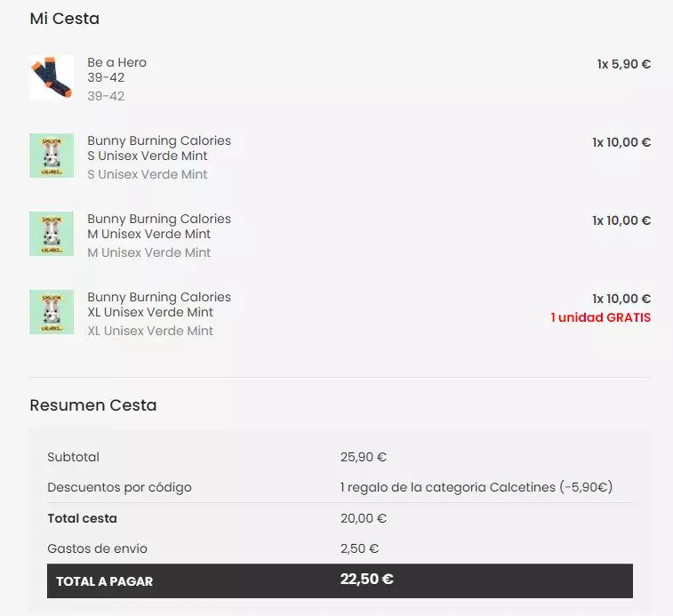Click the Resumen Cesta heading
This screenshot has width=673, height=616.
pos(93,405)
